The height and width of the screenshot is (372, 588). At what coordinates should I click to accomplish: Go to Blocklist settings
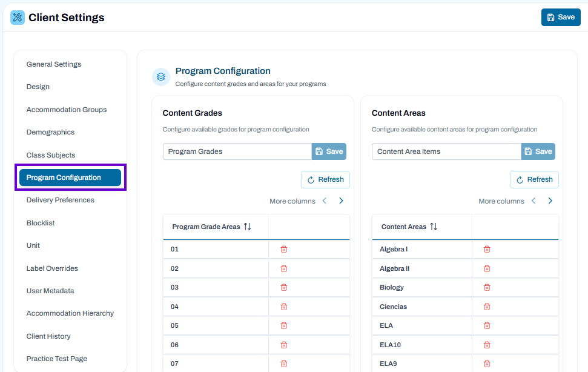41,223
